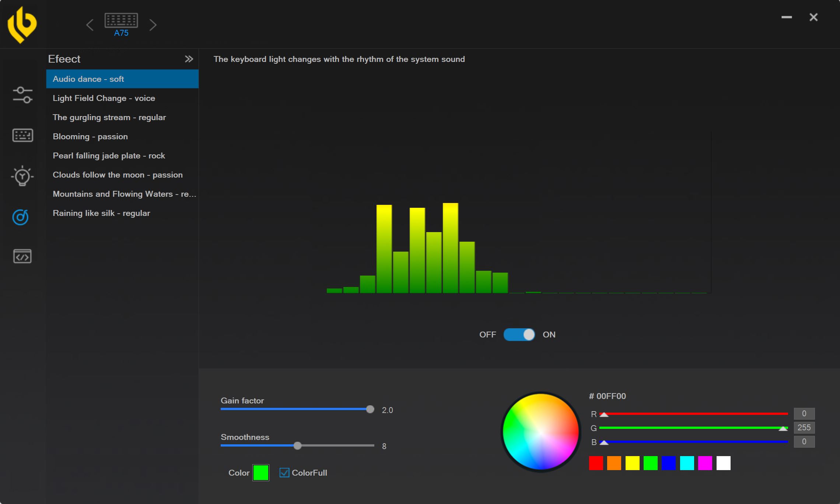Select Raining like silk - regular effect
Image resolution: width=840 pixels, height=504 pixels.
[x=122, y=213]
